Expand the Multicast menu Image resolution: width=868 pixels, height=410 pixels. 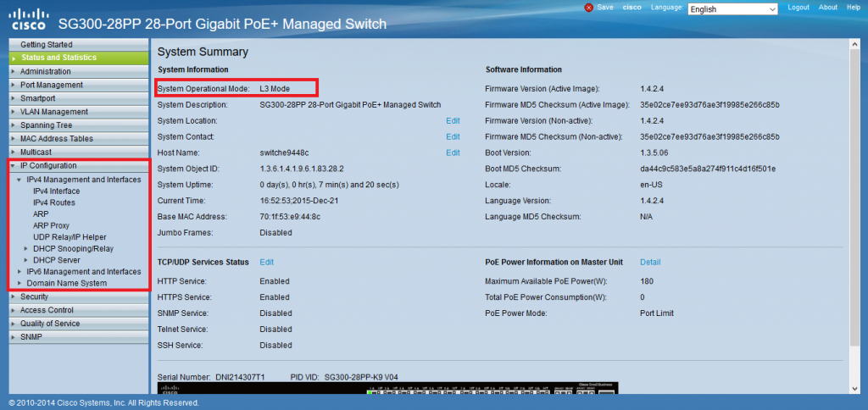pyautogui.click(x=79, y=152)
